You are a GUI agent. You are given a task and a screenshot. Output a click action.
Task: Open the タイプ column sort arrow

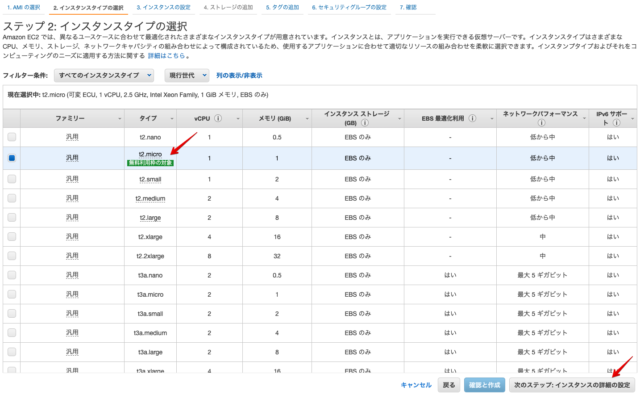pos(172,119)
